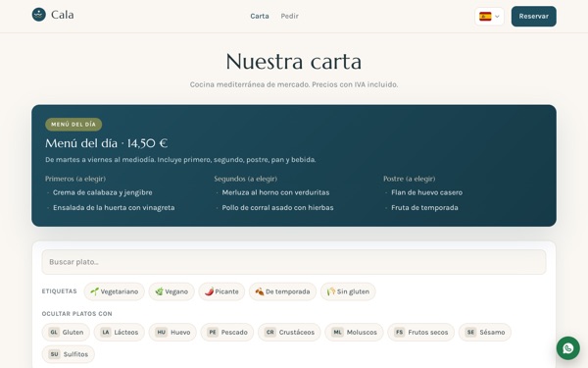Image resolution: width=588 pixels, height=368 pixels.
Task: Click the Segundos (a elegir) heading
Action: (246, 179)
